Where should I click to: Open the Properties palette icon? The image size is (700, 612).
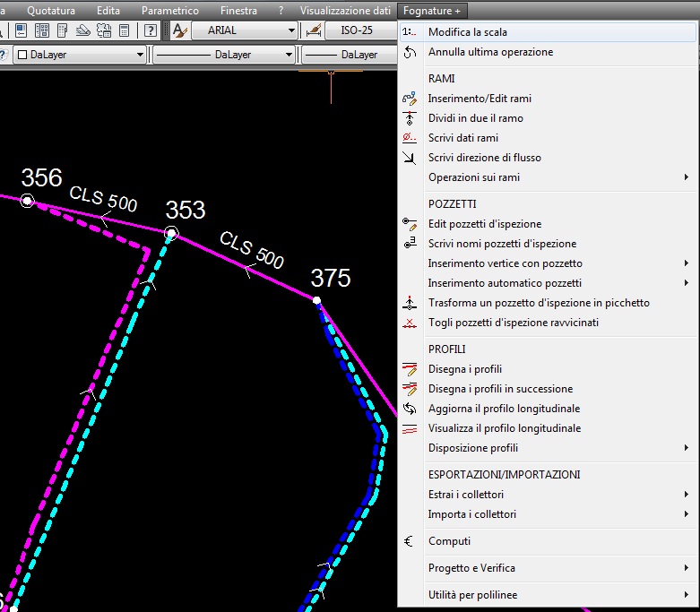pos(21,30)
